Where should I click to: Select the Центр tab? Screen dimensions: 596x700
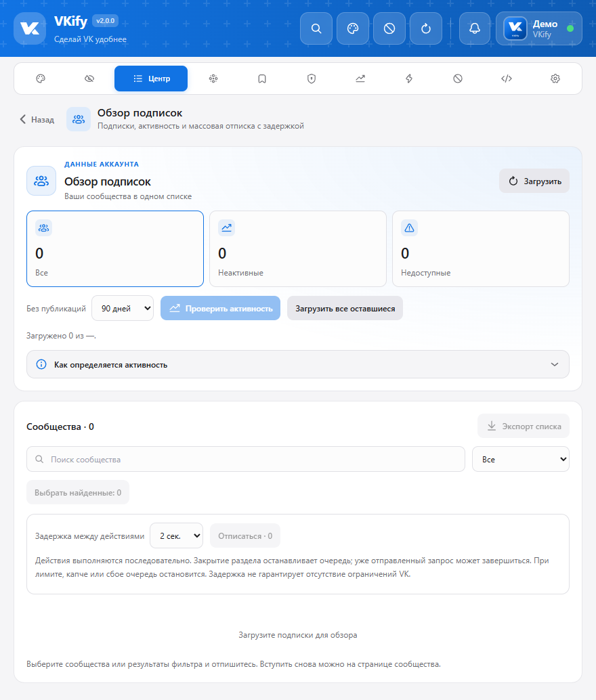(x=151, y=79)
